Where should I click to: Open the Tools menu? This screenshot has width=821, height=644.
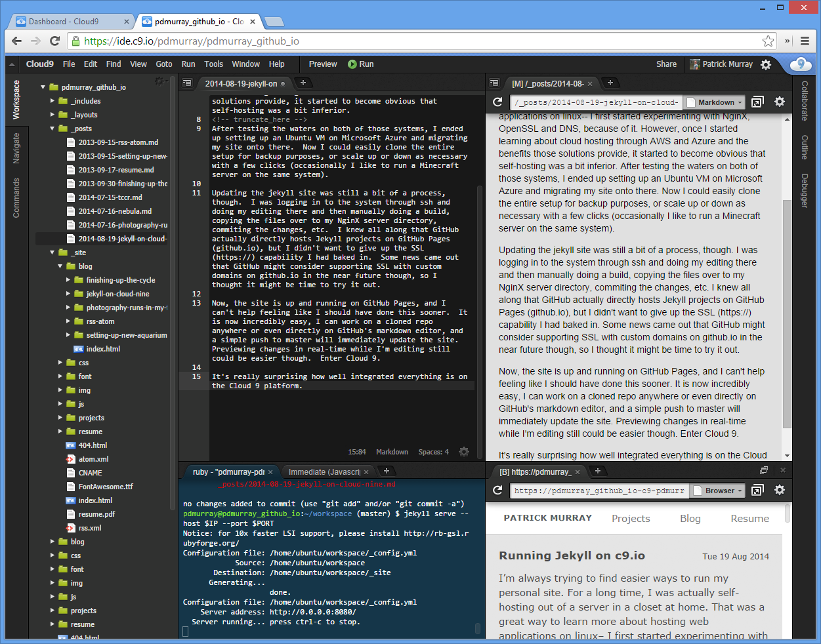[x=213, y=64]
